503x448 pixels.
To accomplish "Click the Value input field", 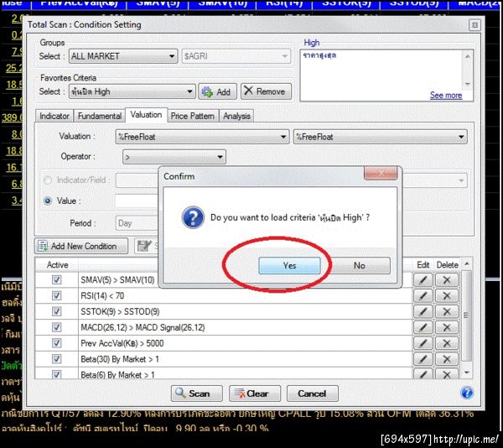I will [137, 201].
